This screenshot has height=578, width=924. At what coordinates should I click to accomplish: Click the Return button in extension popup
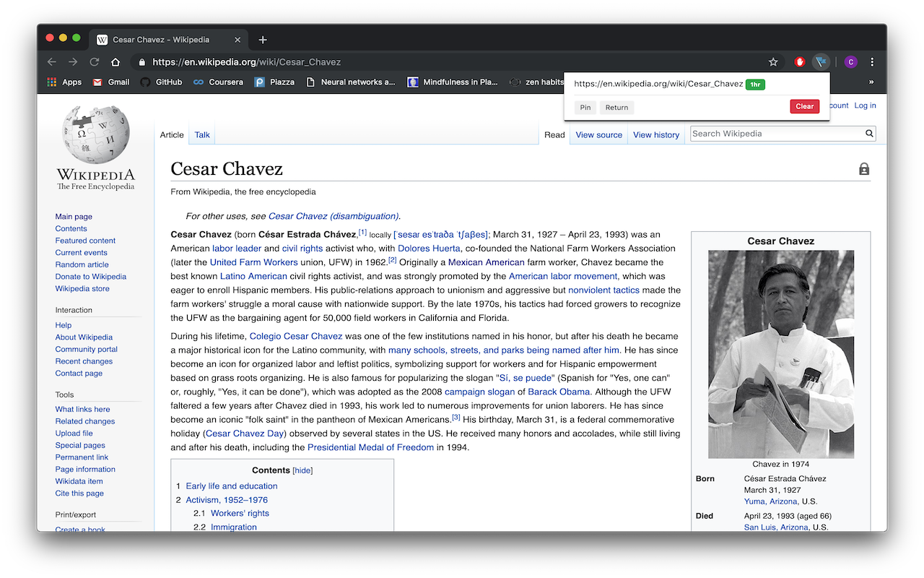[x=616, y=107]
